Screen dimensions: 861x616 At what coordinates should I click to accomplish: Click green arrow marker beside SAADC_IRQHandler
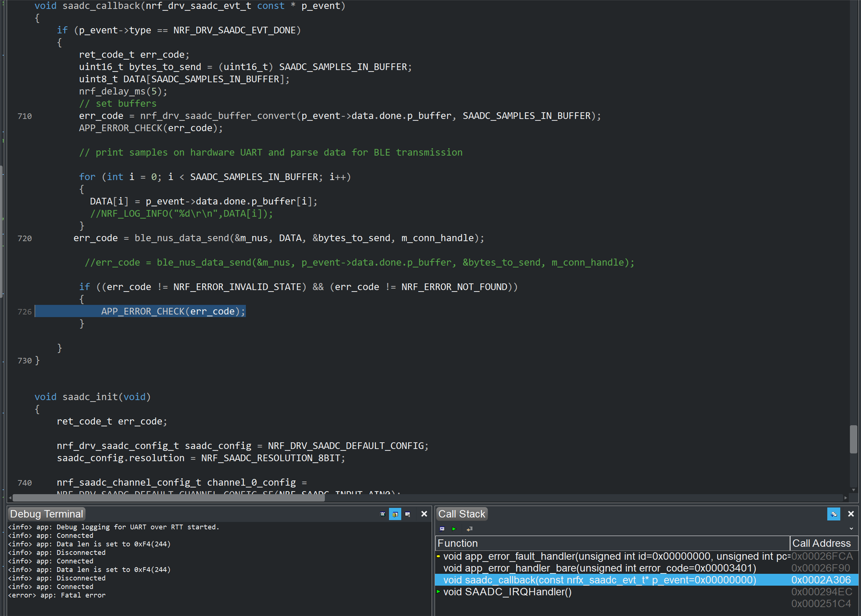tap(438, 592)
